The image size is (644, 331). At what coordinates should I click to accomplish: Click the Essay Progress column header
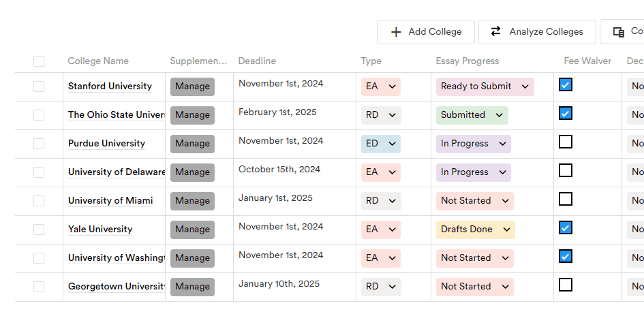467,61
